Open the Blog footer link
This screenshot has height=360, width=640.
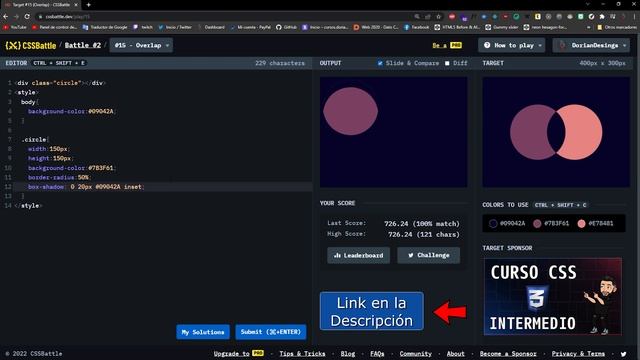pos(348,353)
